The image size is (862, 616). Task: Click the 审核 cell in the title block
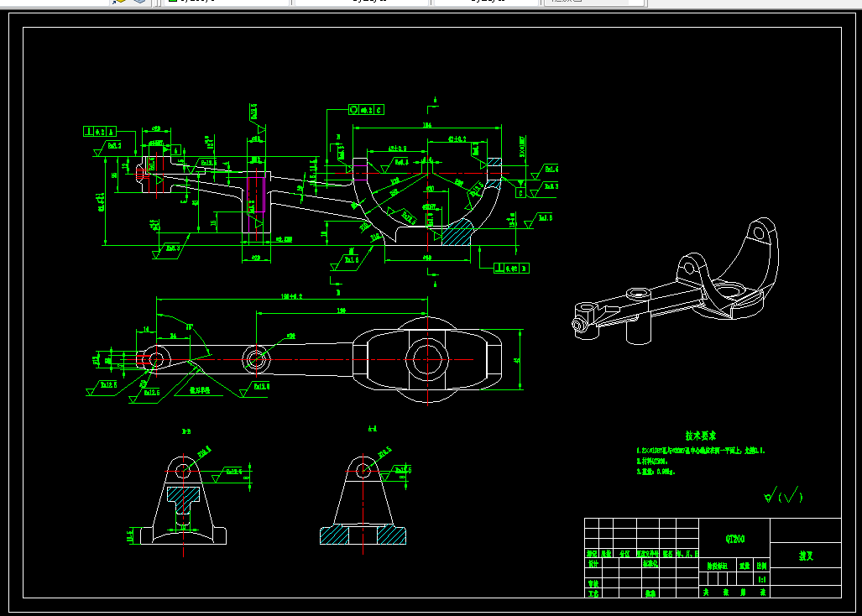pos(593,583)
